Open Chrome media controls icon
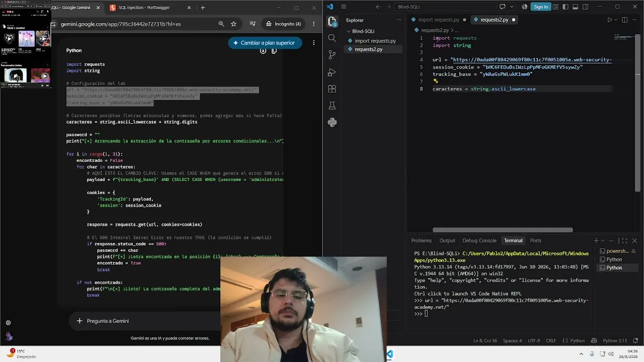 coord(253,24)
